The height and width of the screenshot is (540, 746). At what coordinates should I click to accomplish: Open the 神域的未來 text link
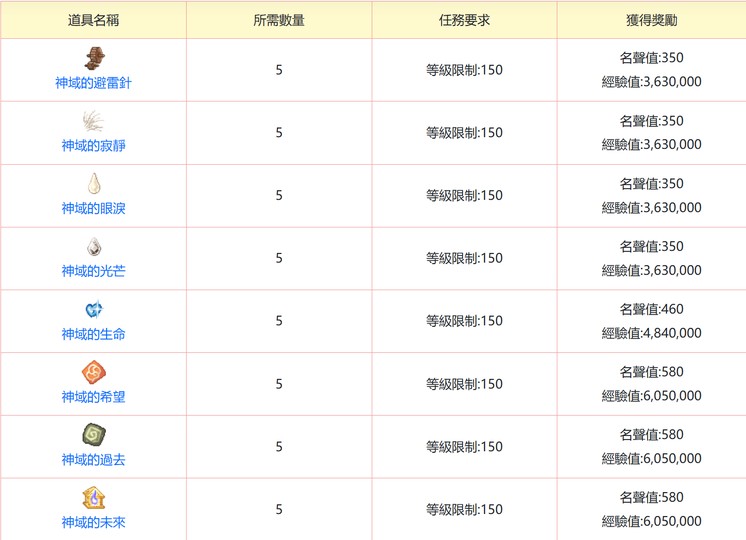[93, 522]
